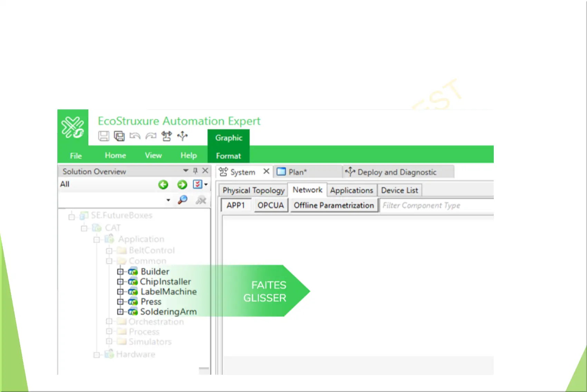Expand the SolderingArm tree node
This screenshot has height=392, width=587.
[x=120, y=312]
